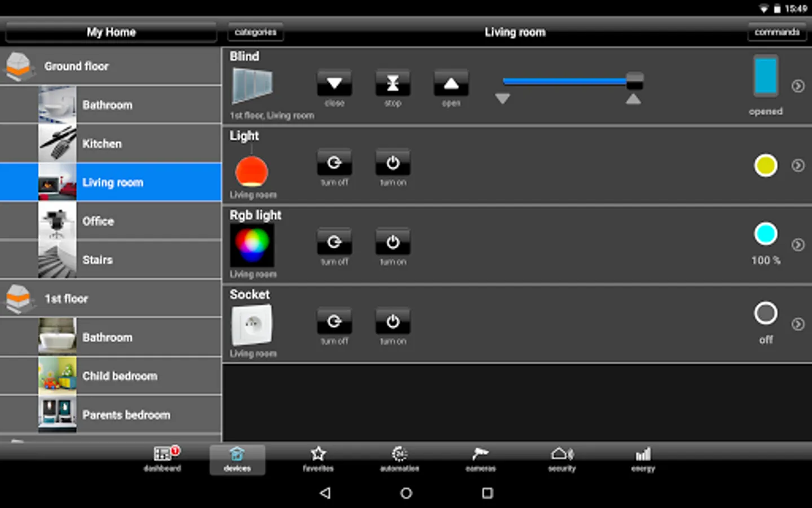Click the '100 %' Rgb light value

[766, 260]
